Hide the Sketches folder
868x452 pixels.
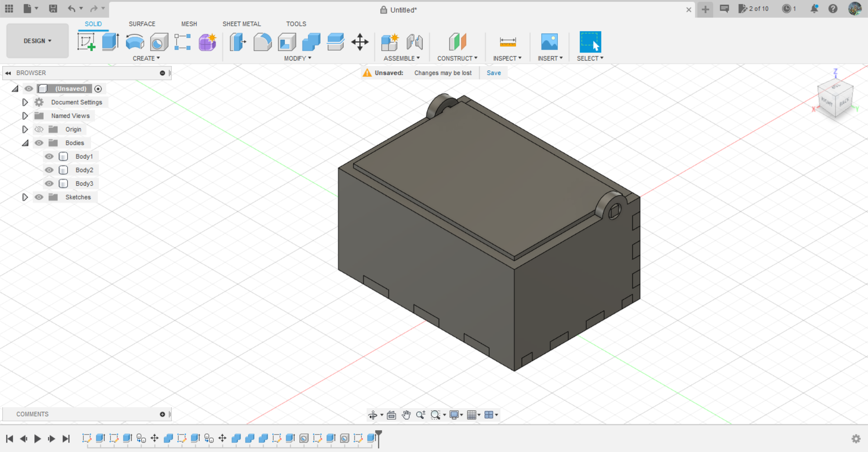pyautogui.click(x=39, y=197)
